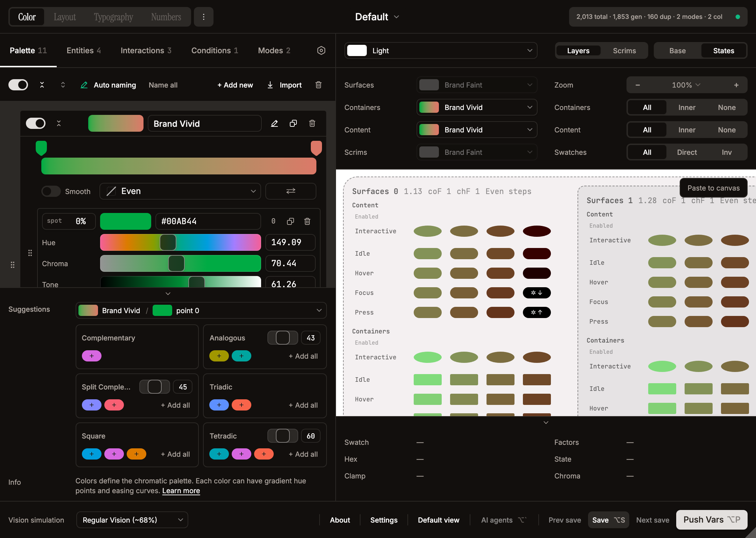Viewport: 756px width, 538px height.
Task: Open the Even steps dropdown
Action: point(180,191)
